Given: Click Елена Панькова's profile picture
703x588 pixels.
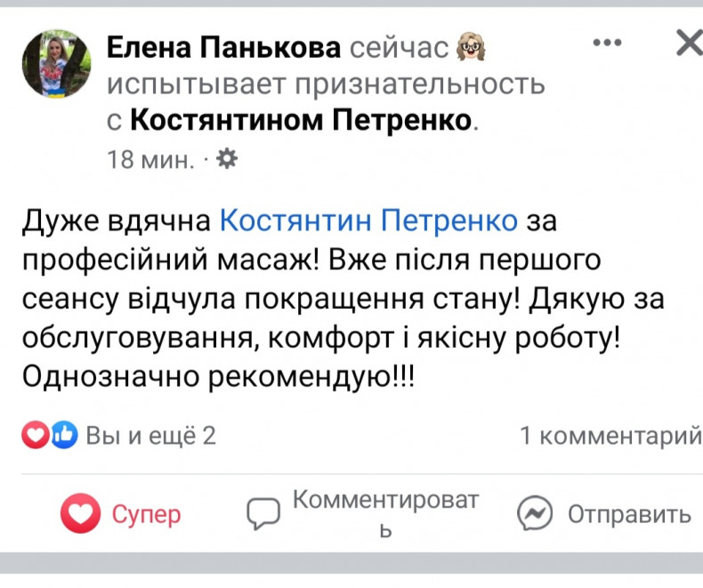Looking at the screenshot, I should pyautogui.click(x=55, y=63).
